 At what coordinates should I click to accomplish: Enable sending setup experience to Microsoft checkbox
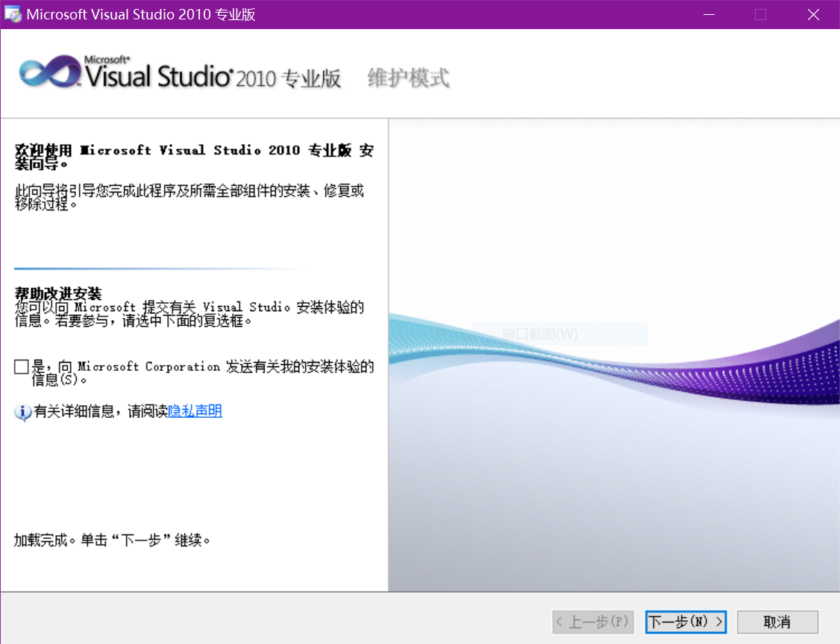[22, 367]
